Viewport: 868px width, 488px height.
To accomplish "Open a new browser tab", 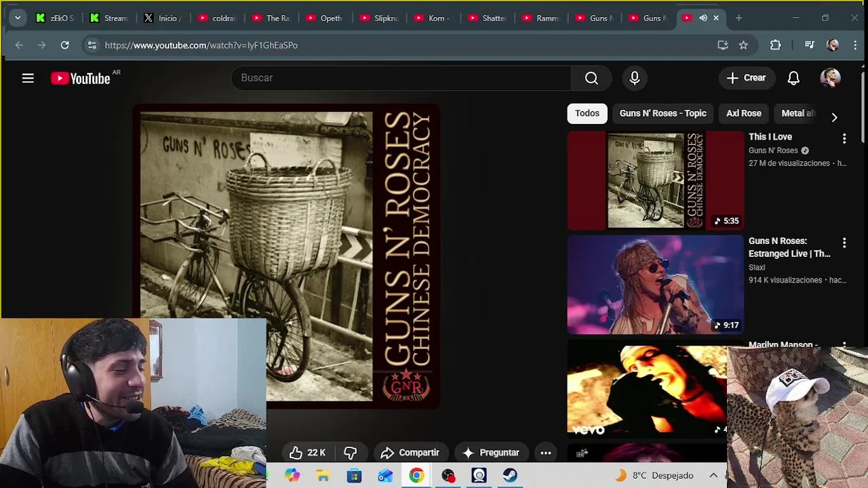I will pos(738,18).
